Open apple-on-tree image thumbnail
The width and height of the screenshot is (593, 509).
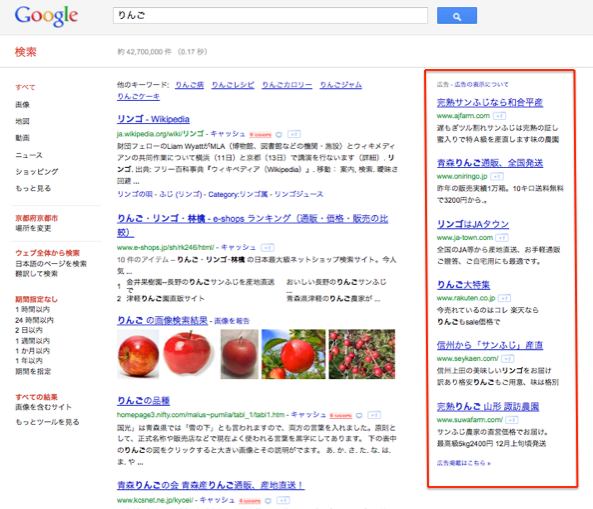[x=293, y=354]
